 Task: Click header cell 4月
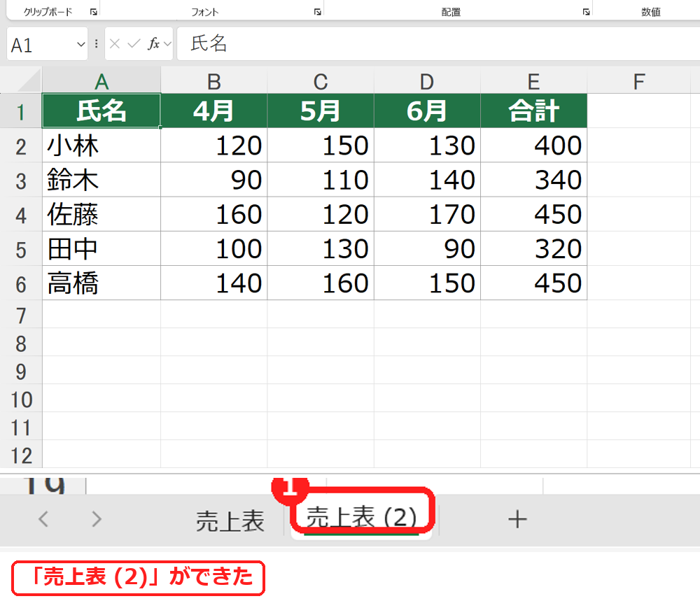(213, 111)
